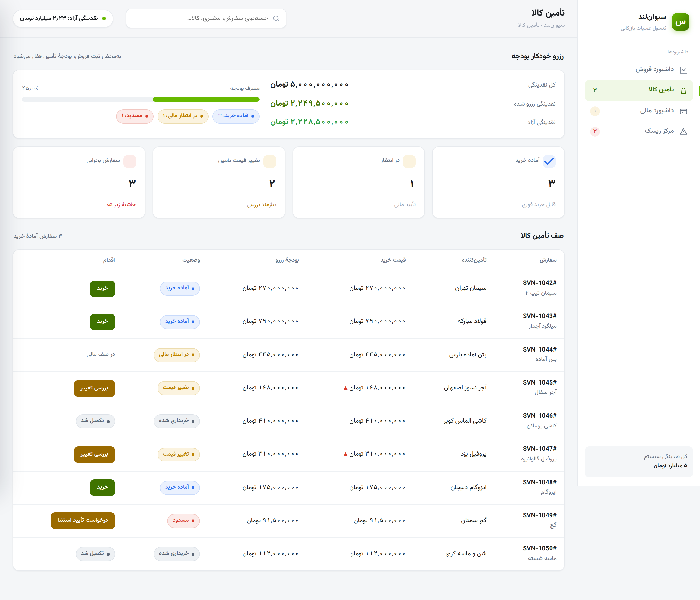Click the تغییر قیمت status on SVN-1045

[x=178, y=388]
